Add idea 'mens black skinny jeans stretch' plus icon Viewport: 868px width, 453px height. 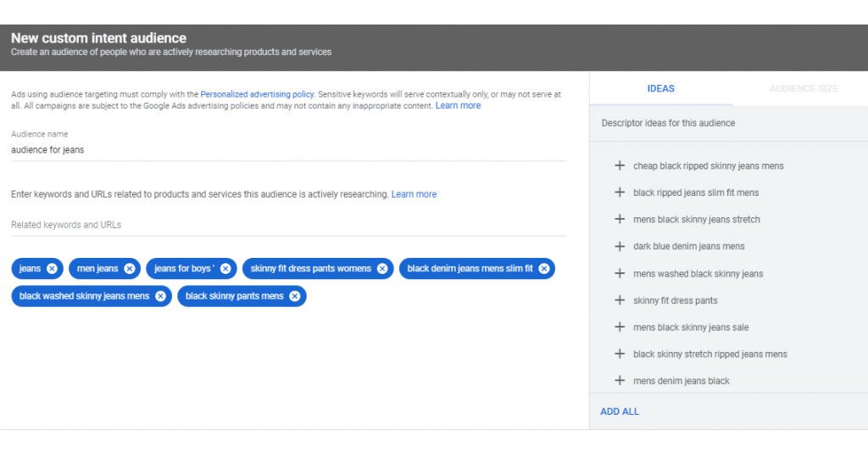coord(620,220)
